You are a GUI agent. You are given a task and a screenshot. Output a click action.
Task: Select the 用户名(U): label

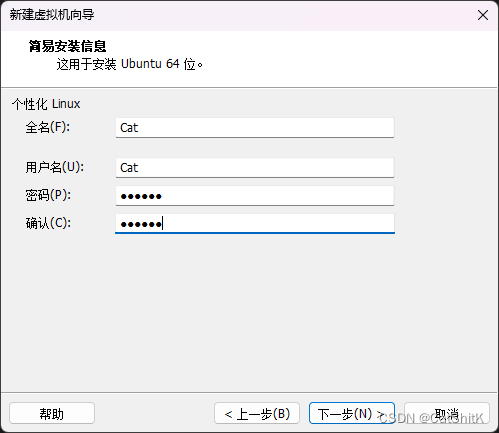pos(55,167)
